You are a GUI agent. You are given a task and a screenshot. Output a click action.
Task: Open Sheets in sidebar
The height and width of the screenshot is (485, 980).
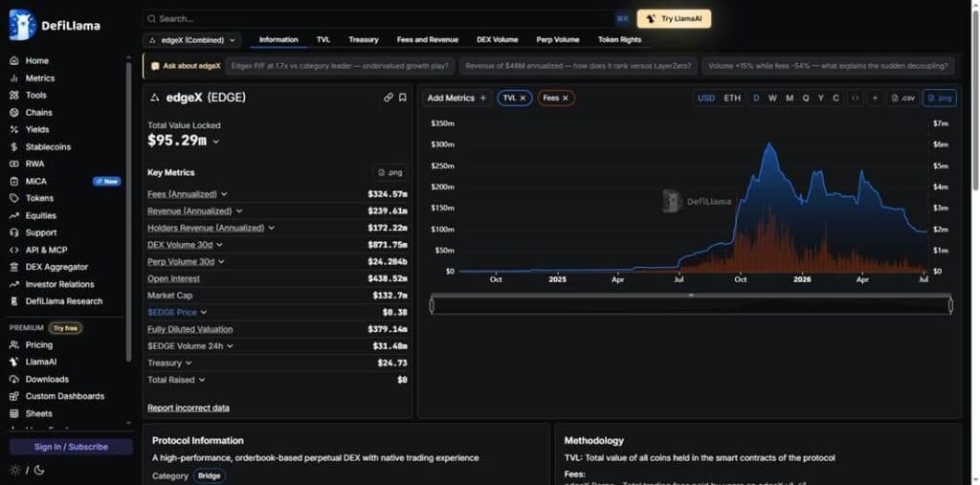coord(38,414)
